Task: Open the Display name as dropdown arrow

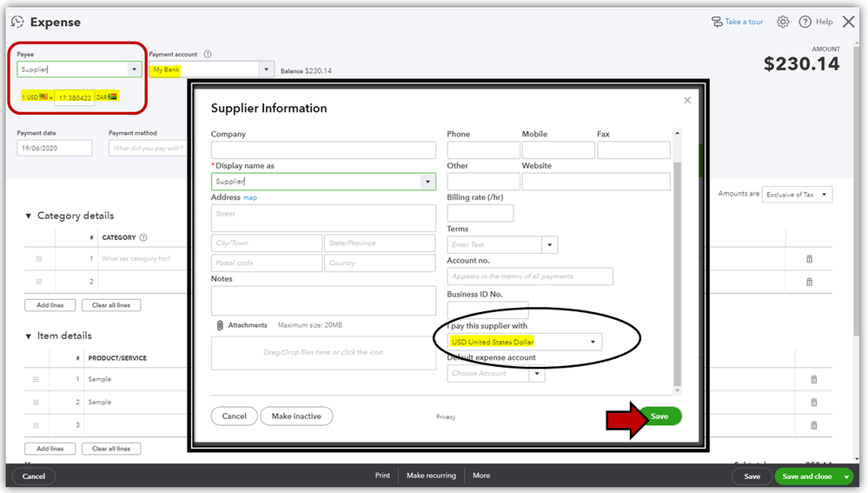Action: (x=427, y=182)
